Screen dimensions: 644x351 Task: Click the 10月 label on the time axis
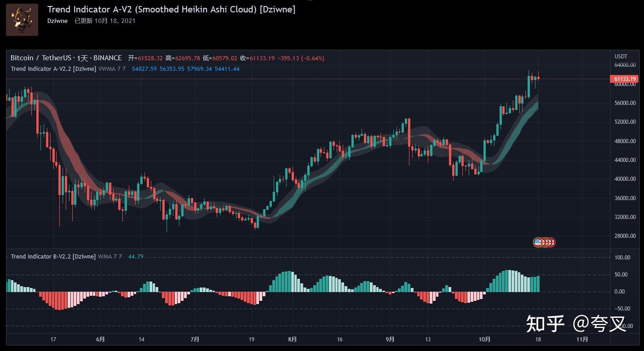tap(484, 339)
